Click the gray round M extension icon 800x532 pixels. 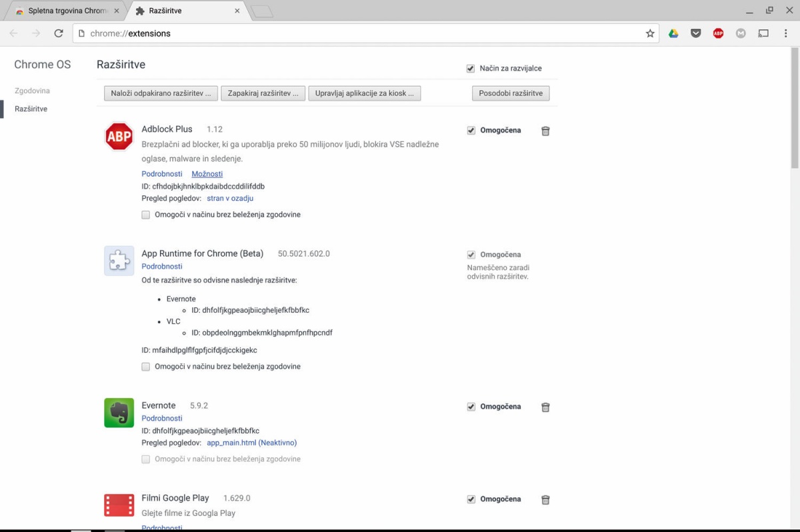(741, 33)
